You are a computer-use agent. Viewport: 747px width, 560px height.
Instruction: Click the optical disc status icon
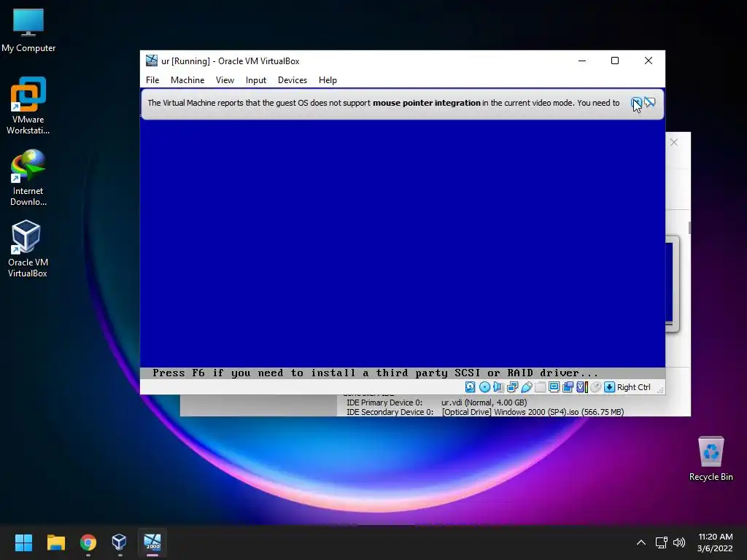(484, 387)
